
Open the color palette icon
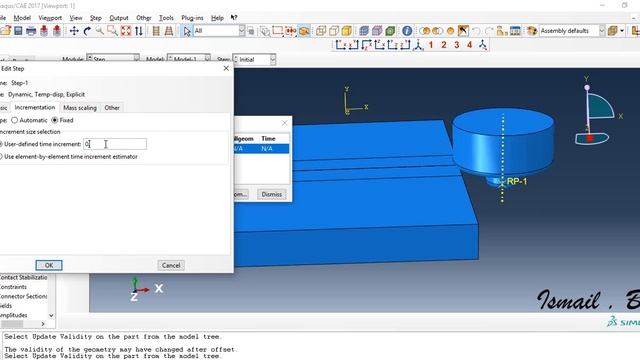(x=532, y=31)
